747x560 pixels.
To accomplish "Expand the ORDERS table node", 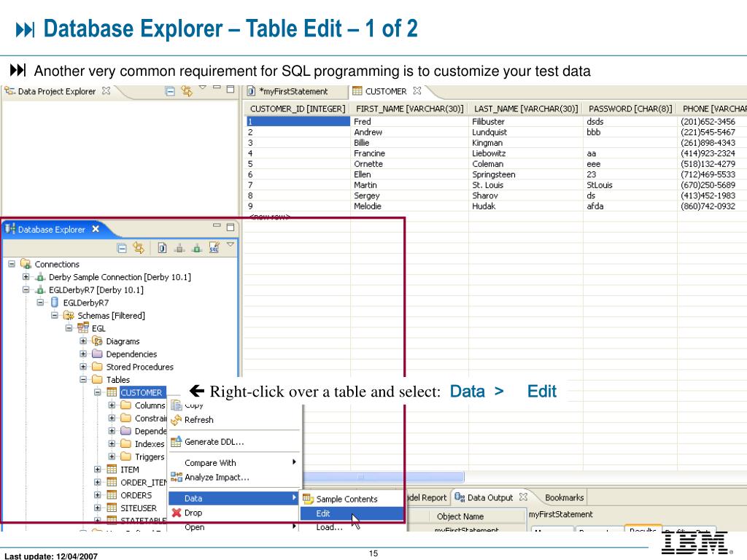I will (x=97, y=495).
